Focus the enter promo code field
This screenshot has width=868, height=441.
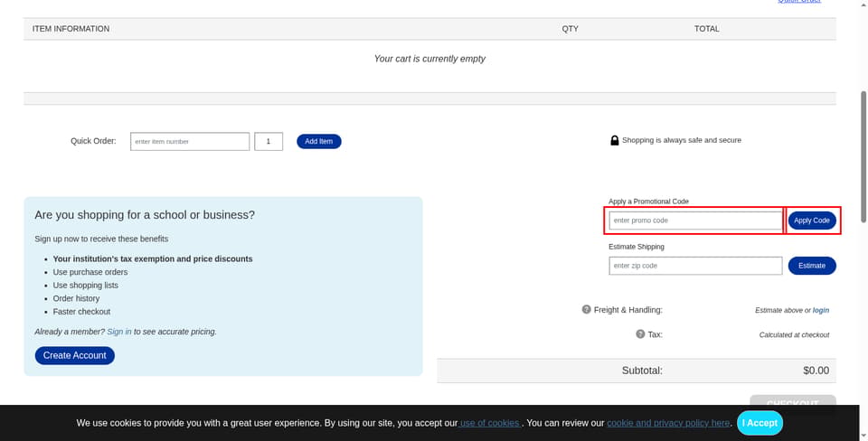(x=695, y=220)
